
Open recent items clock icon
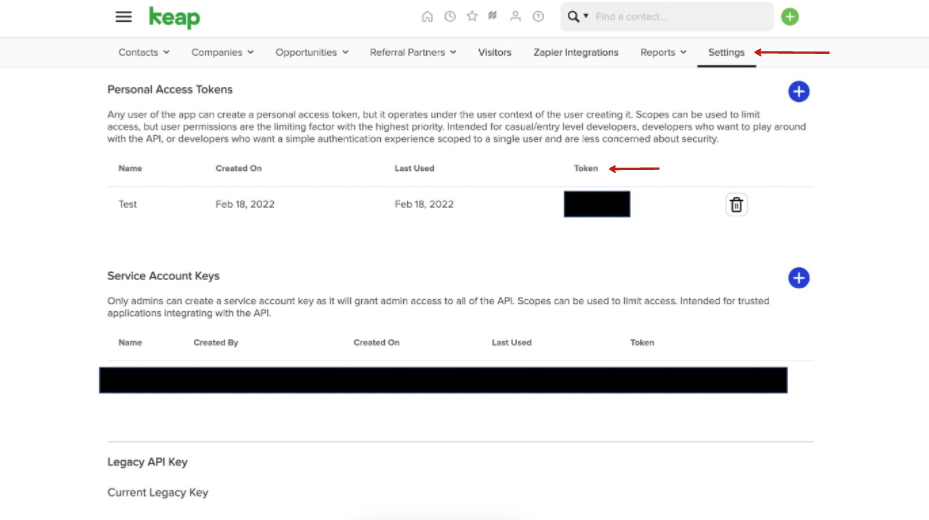450,17
